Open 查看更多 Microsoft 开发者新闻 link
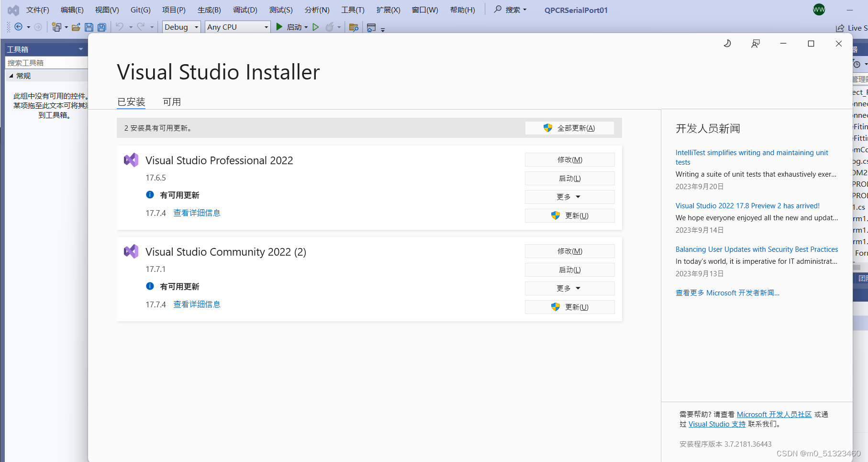Image resolution: width=868 pixels, height=462 pixels. click(727, 293)
